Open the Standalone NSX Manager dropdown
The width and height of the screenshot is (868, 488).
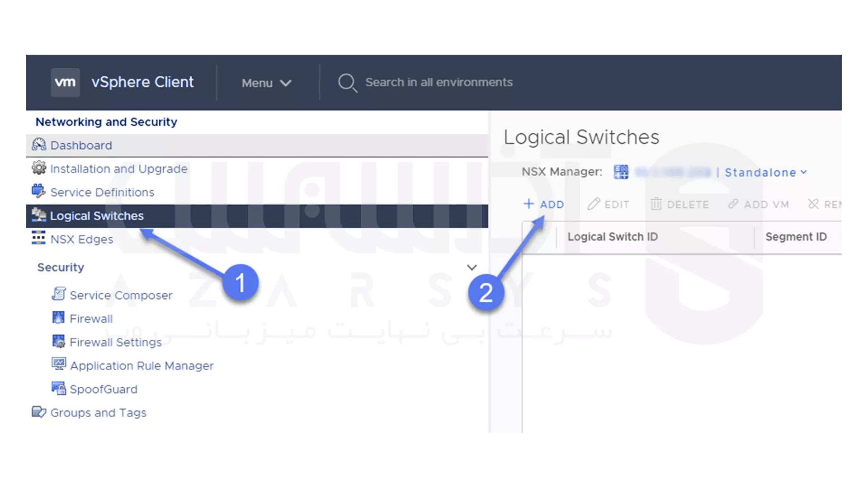click(x=766, y=172)
